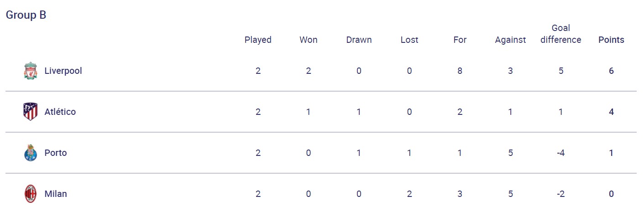
Task: Click Liverpool's points value of 6
Action: click(x=611, y=71)
